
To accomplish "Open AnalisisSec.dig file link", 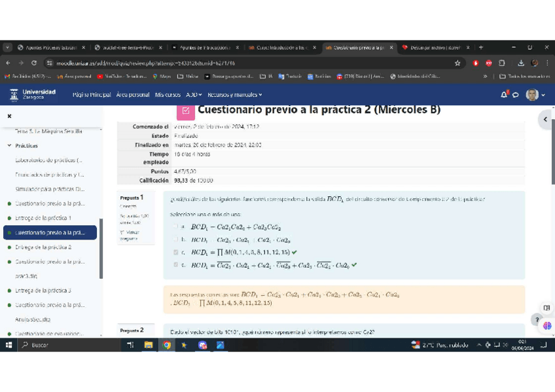I will coord(33,319).
